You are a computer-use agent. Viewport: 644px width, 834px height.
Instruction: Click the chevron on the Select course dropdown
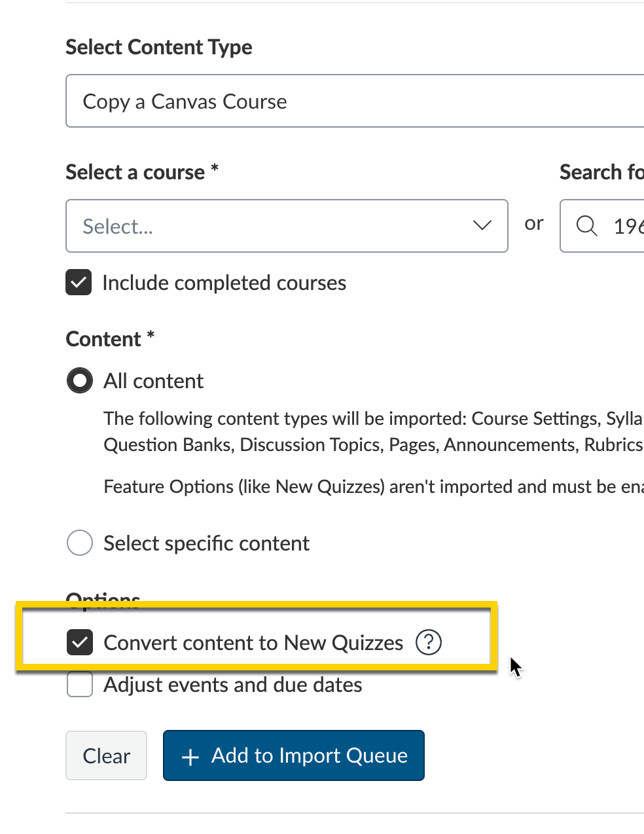pos(482,226)
